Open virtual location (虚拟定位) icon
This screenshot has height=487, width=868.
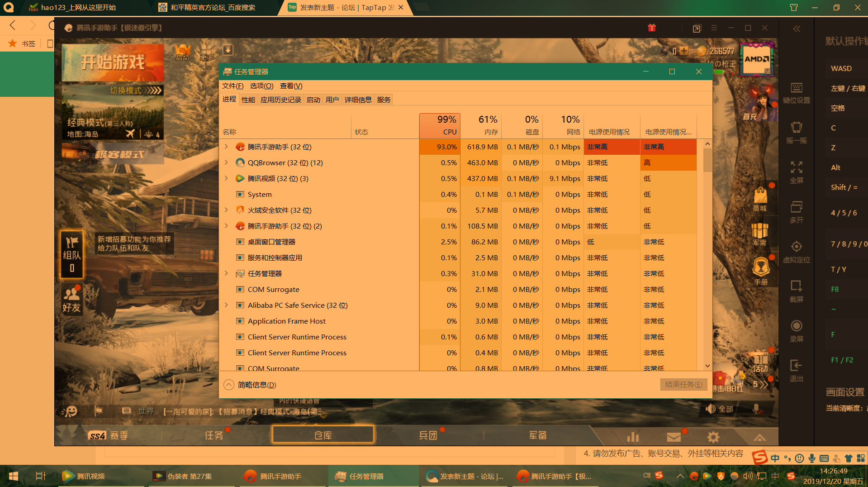[797, 252]
